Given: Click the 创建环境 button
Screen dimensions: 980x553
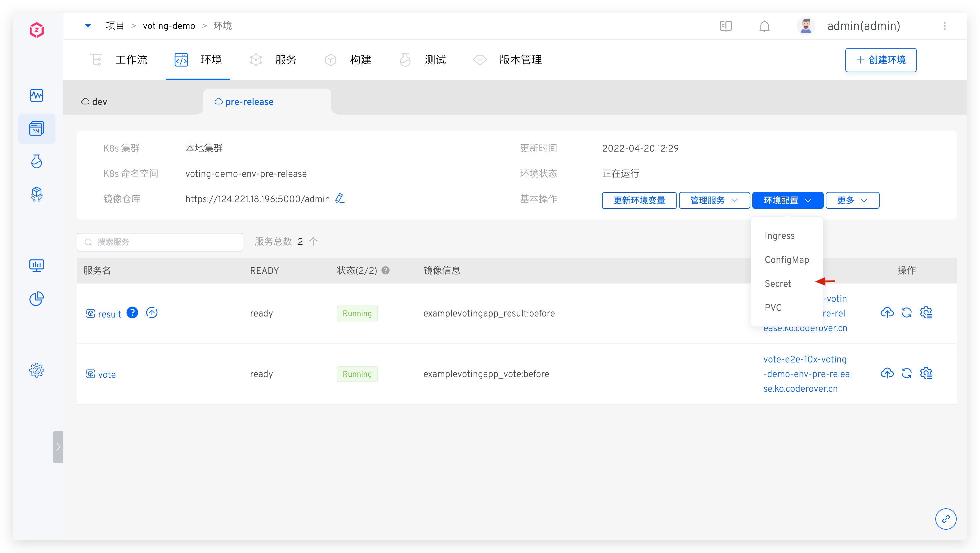Looking at the screenshot, I should tap(880, 60).
